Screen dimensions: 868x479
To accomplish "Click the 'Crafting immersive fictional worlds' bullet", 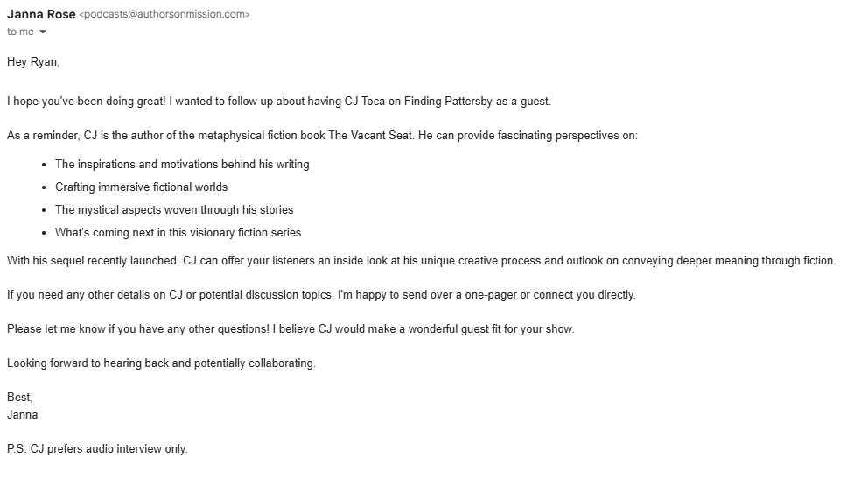I will coord(141,187).
